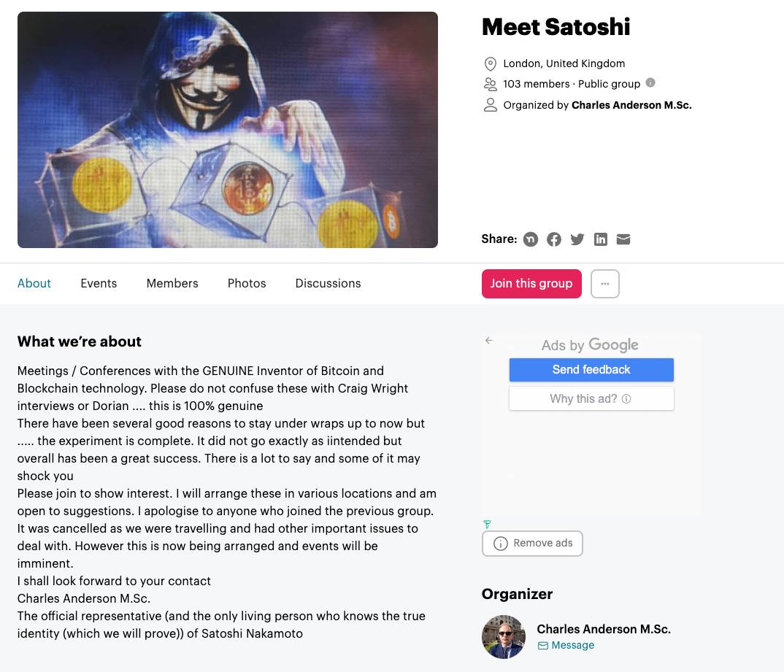Share group on Twitter
This screenshot has height=672, width=784.
[x=577, y=239]
